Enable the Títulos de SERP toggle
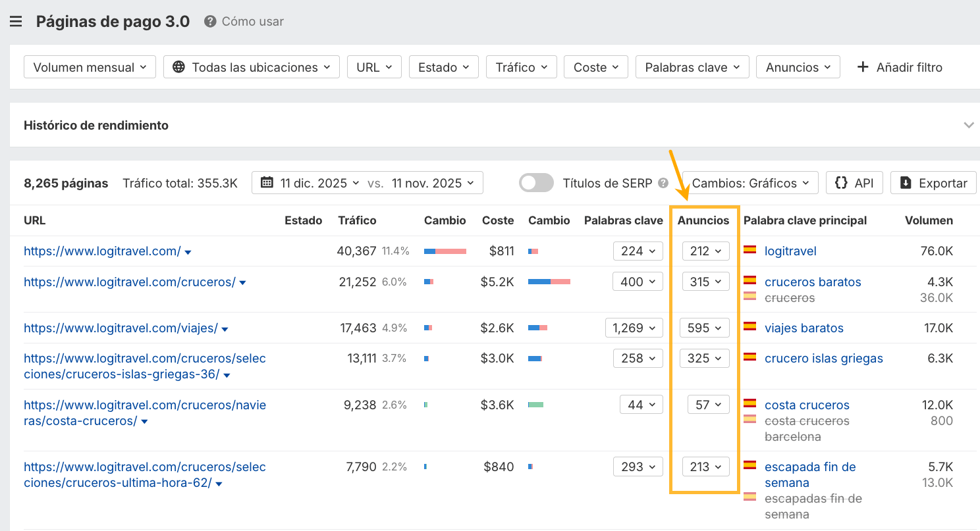Image resolution: width=980 pixels, height=531 pixels. (536, 182)
